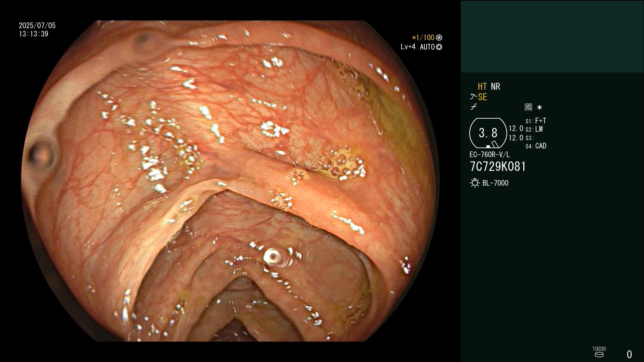This screenshot has height=362, width=644.
Task: Click the storage disk icon at bottom
Action: coord(599,355)
